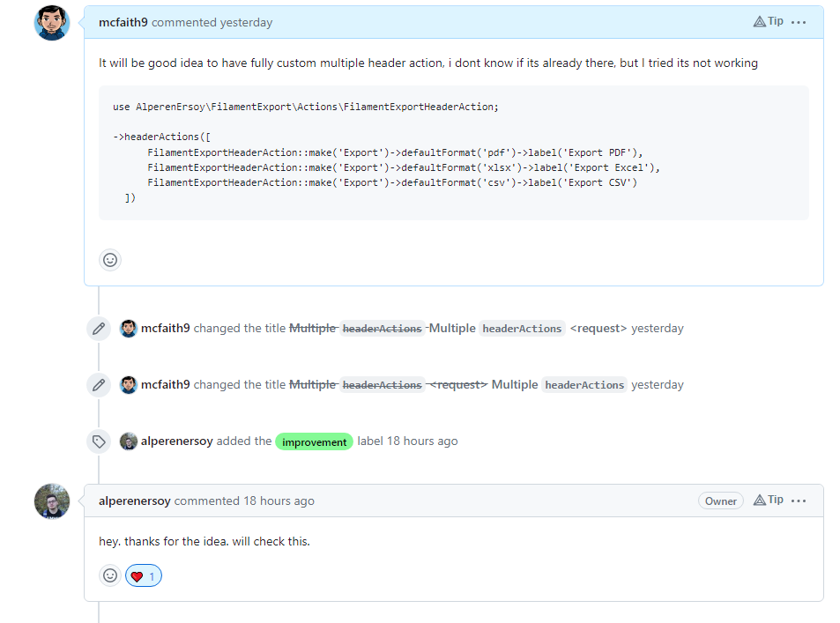Click alperenersoy's small avatar in label event
Image resolution: width=840 pixels, height=623 pixels.
tap(129, 441)
